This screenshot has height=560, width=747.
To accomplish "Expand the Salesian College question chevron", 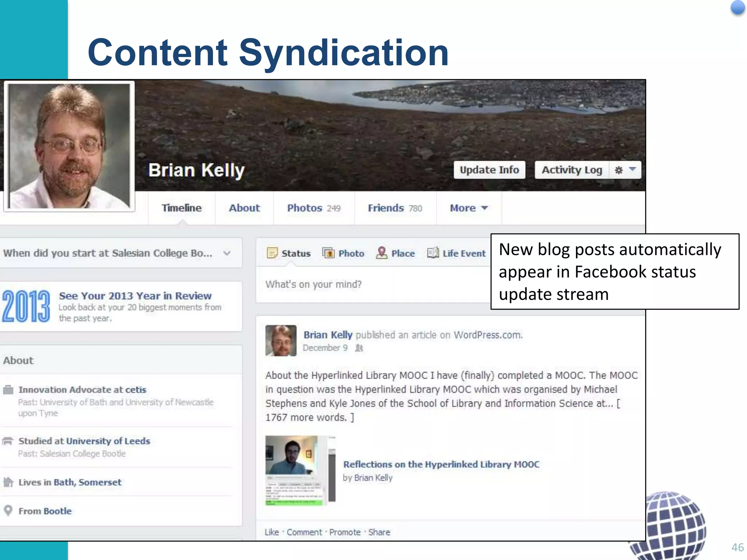I will click(227, 253).
